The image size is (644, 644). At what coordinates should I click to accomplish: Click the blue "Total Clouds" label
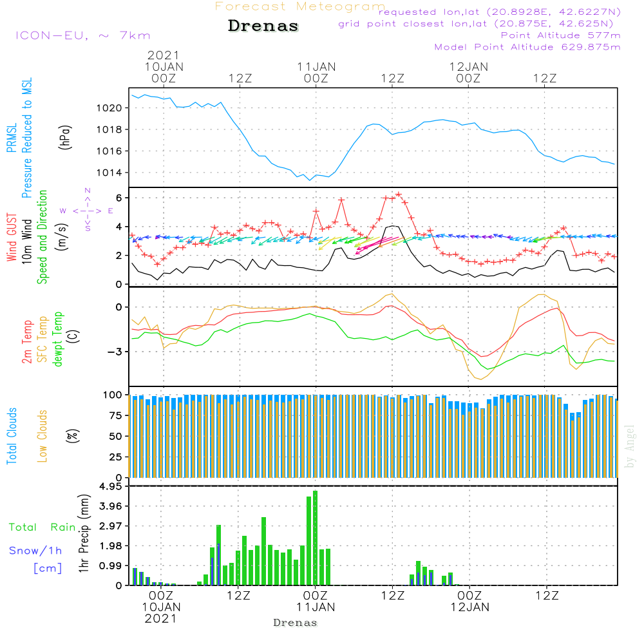[x=12, y=436]
